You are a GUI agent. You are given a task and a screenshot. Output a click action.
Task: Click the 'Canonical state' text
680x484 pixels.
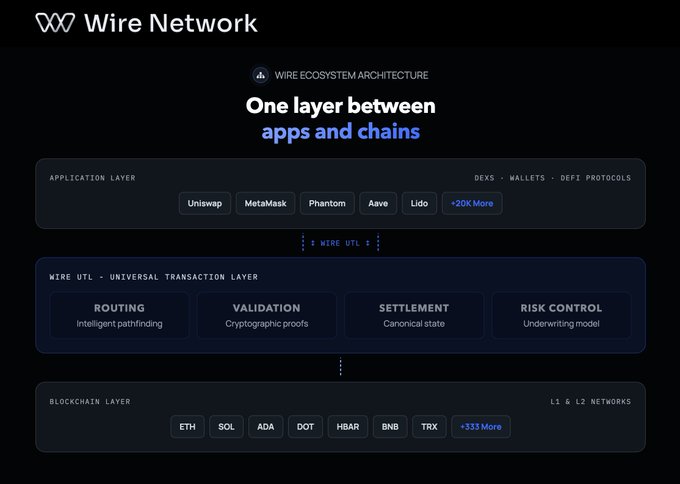(414, 324)
